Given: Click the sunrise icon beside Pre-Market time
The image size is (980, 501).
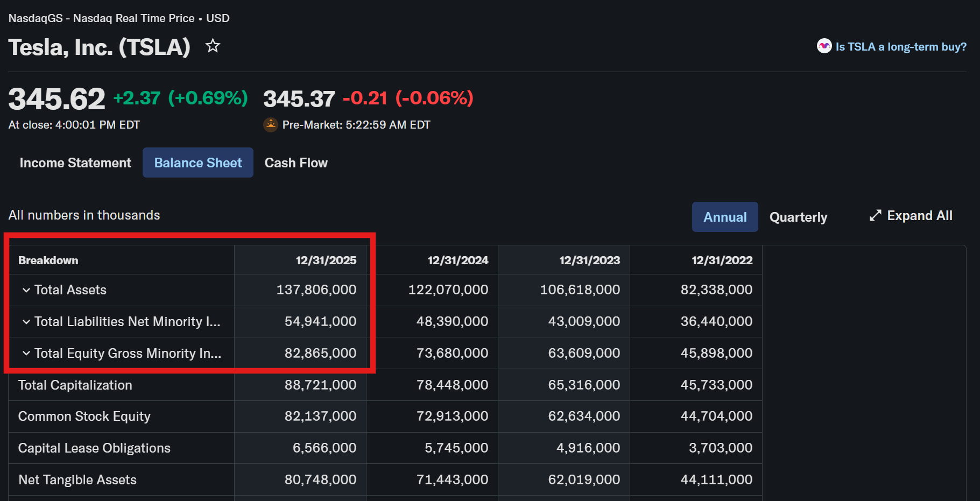Looking at the screenshot, I should (x=270, y=125).
